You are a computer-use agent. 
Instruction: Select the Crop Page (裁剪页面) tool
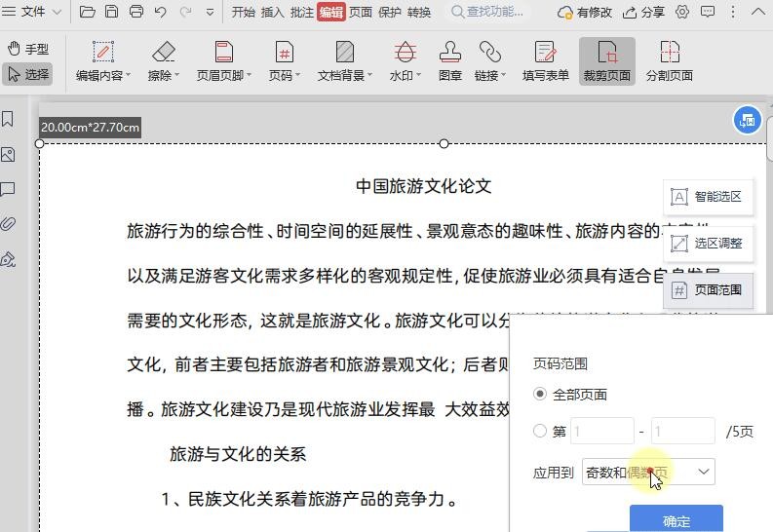[x=606, y=60]
